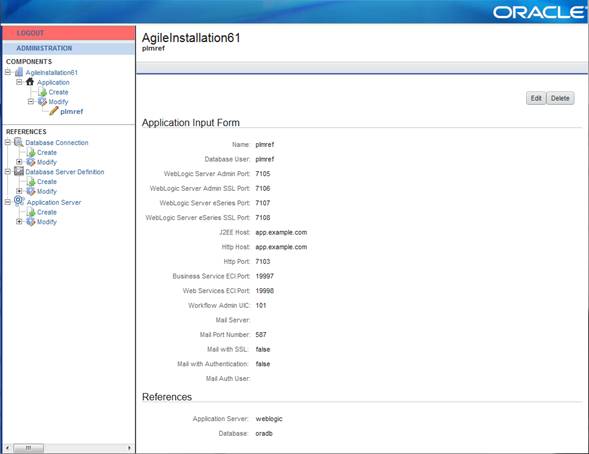
Task: Collapse the Database Server Definition node
Action: pos(8,172)
